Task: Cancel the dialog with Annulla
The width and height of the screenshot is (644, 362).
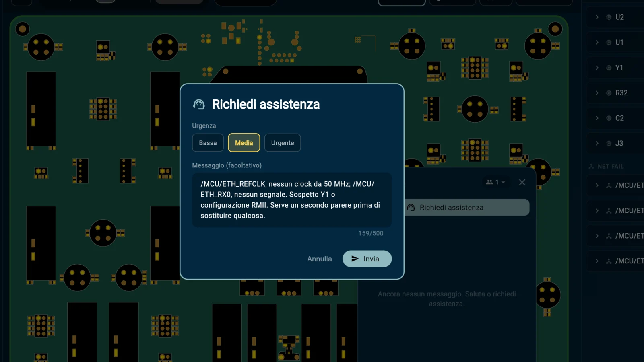Action: (x=320, y=259)
